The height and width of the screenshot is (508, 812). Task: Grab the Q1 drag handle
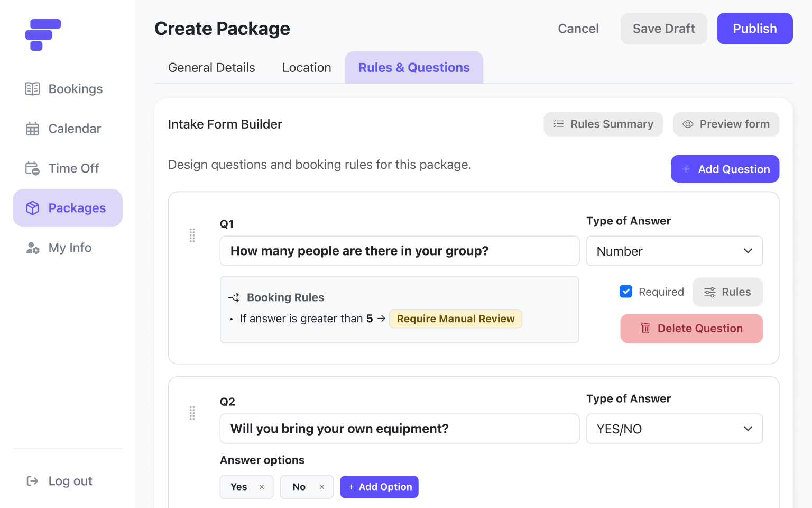coord(192,235)
